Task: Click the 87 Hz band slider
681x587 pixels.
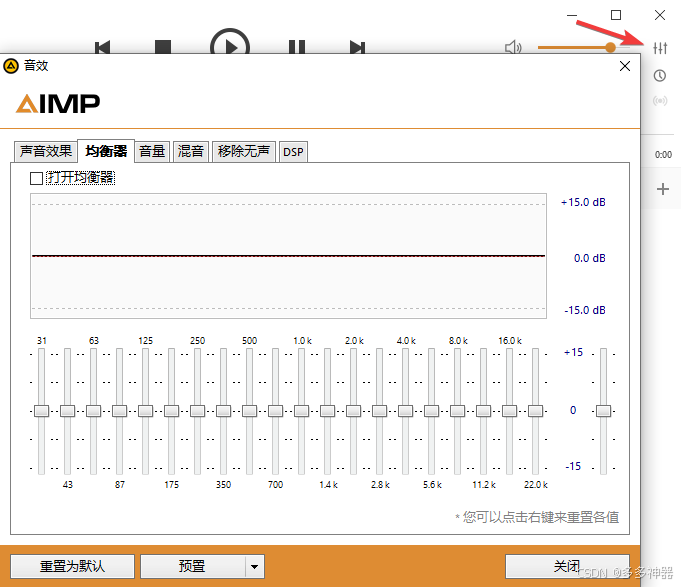Action: click(119, 411)
